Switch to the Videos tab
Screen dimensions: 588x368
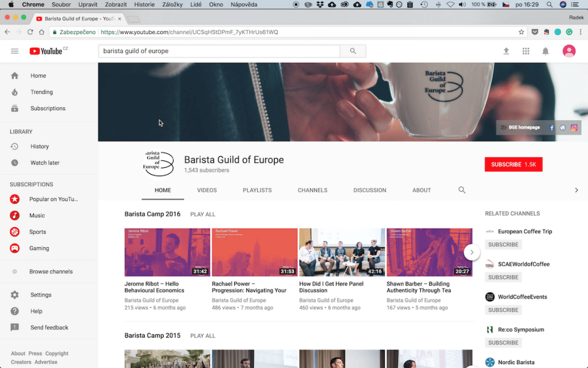(x=207, y=190)
